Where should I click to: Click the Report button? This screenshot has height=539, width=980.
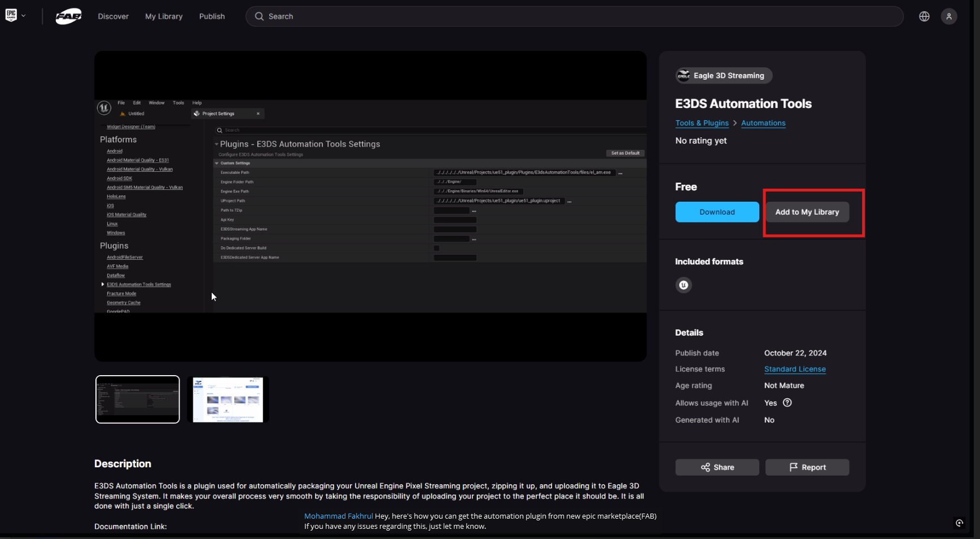click(807, 467)
